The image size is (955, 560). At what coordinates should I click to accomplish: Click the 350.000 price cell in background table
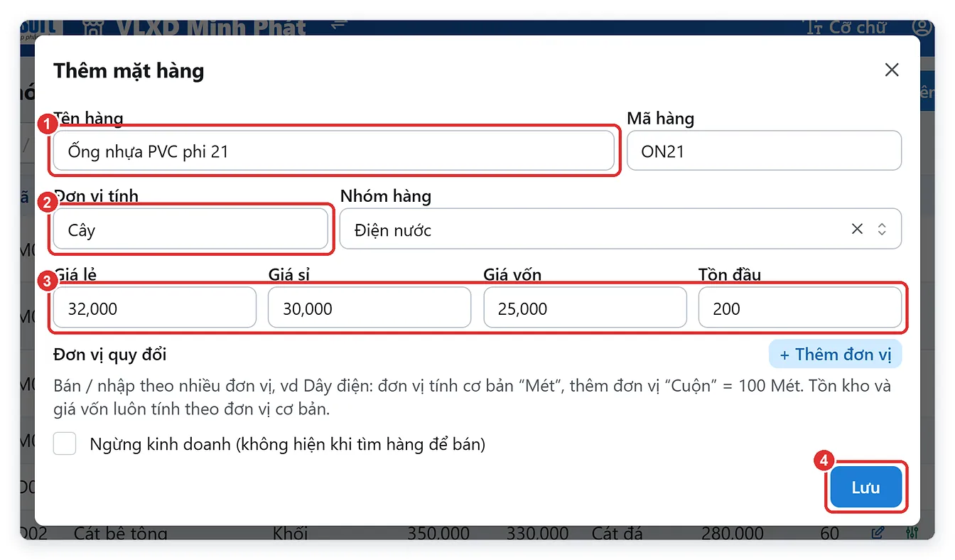438,533
